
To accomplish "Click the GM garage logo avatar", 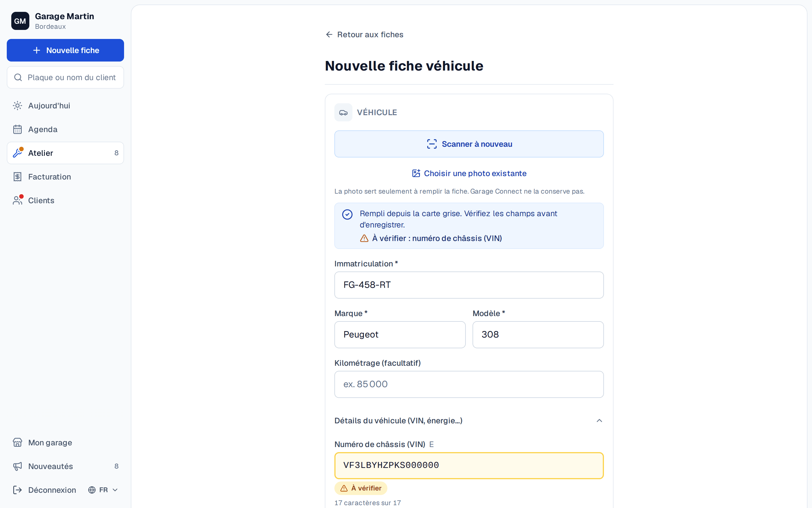I will (x=20, y=21).
